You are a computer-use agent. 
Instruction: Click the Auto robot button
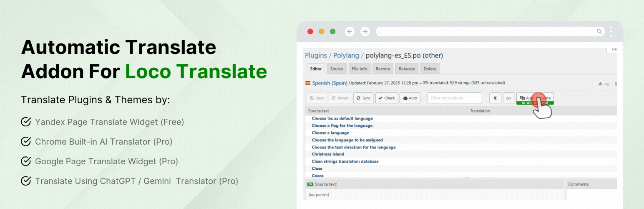[410, 98]
